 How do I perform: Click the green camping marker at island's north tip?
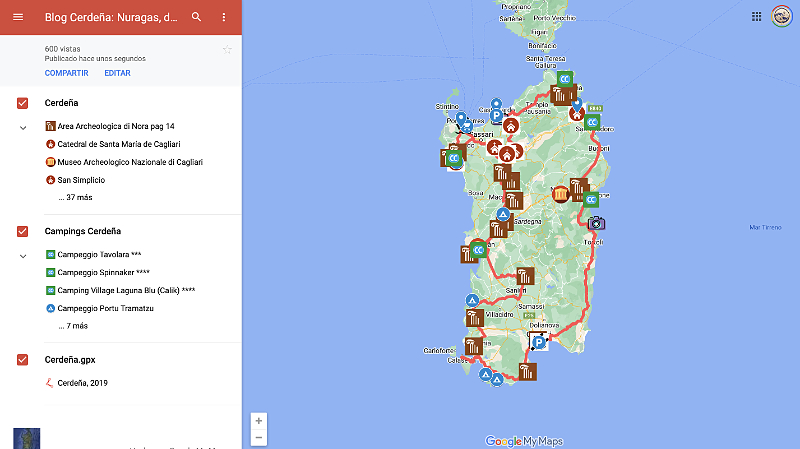(x=564, y=79)
